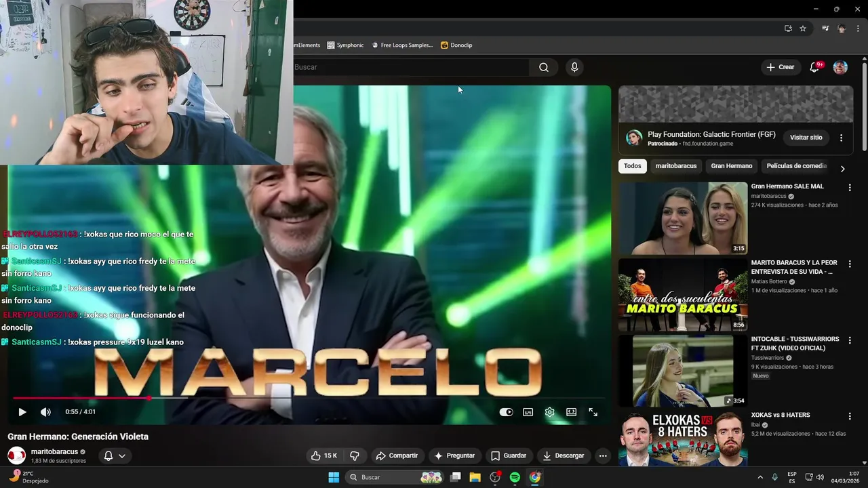Click Visitar sitio on the sponsored ad
Image resolution: width=868 pixels, height=488 pixels.
pos(806,138)
